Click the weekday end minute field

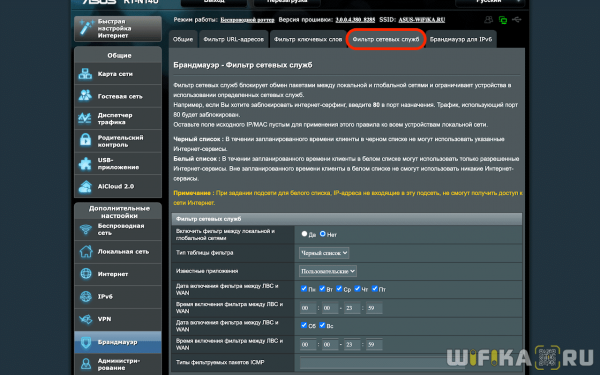(374, 308)
